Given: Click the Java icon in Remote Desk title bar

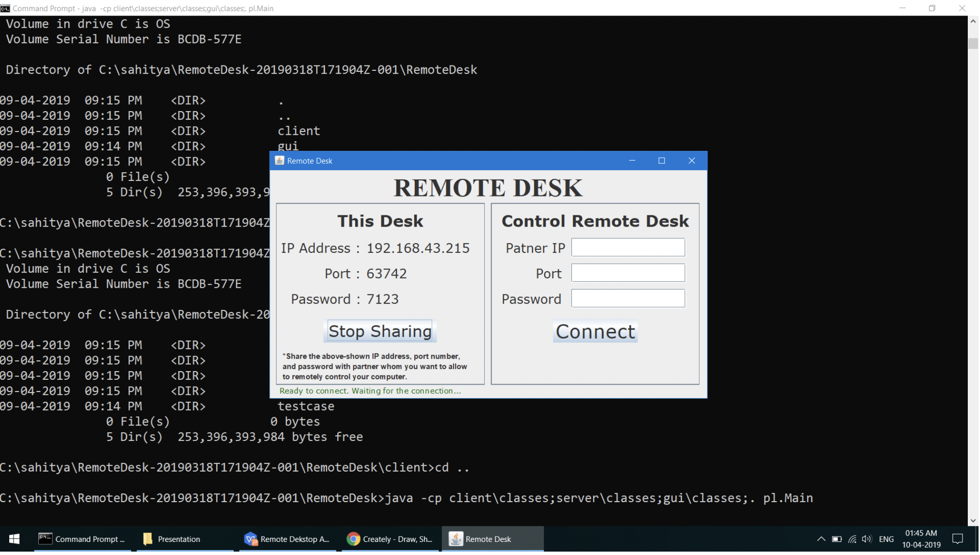Looking at the screenshot, I should 279,161.
